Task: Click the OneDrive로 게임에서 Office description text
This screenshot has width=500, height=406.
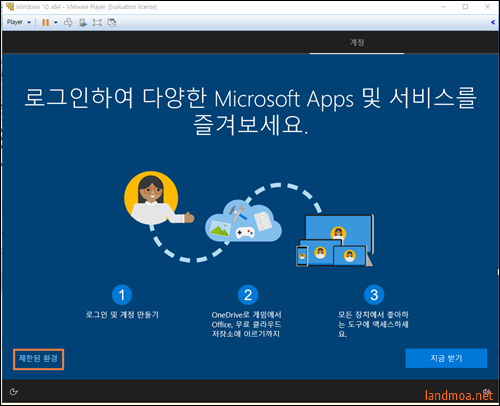Action: [x=247, y=324]
